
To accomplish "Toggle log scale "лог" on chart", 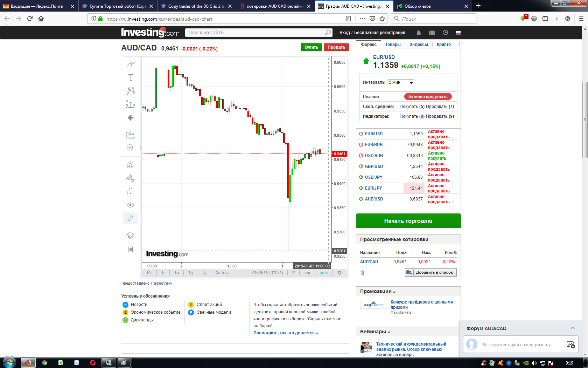I will pyautogui.click(x=307, y=273).
